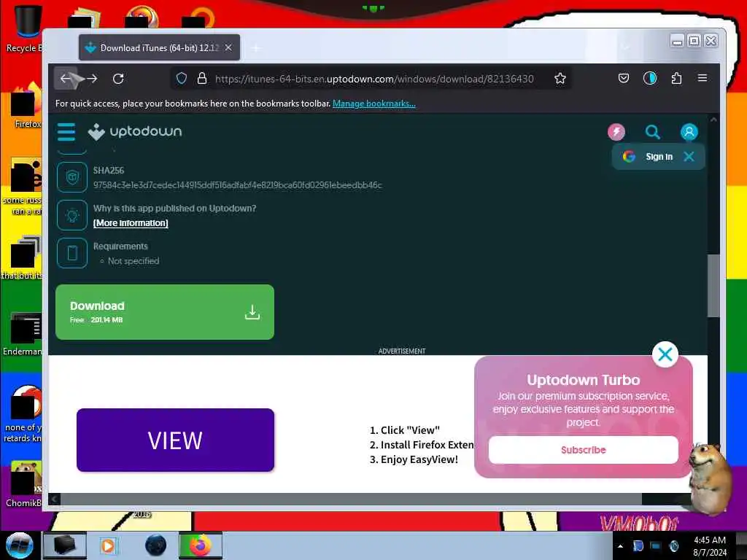Click the pink Turbo lightning icon
Image resolution: width=747 pixels, height=560 pixels.
[616, 132]
